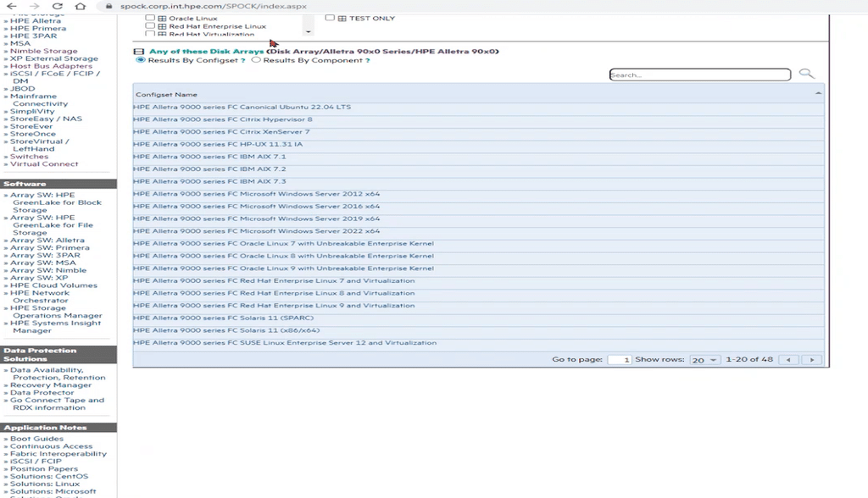Screen dimensions: 868x498
Task: Expand the Red Hat Enterprise Linux node
Action: coord(162,26)
